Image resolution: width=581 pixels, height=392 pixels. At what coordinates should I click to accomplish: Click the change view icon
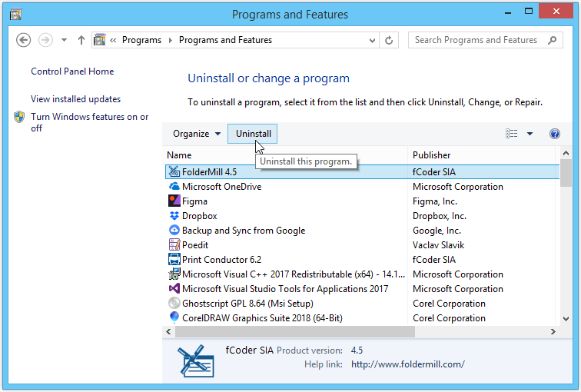tap(511, 134)
